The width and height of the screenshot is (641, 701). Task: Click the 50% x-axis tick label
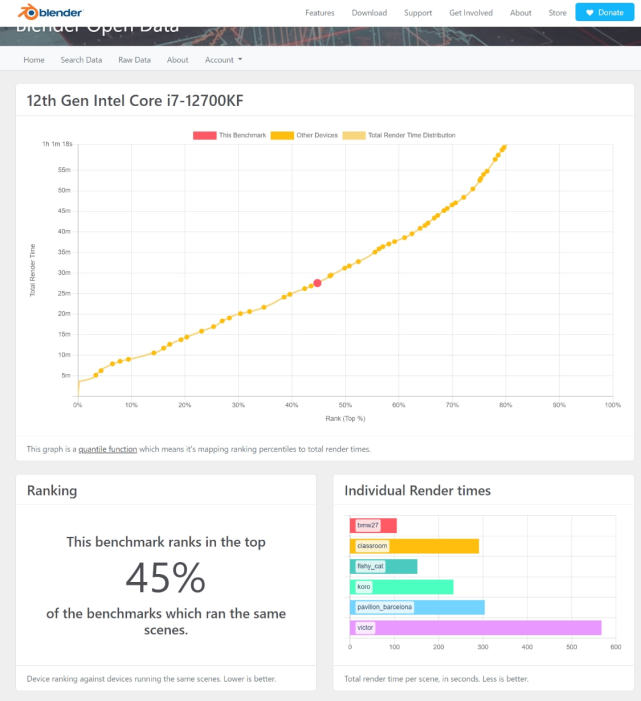(x=345, y=405)
